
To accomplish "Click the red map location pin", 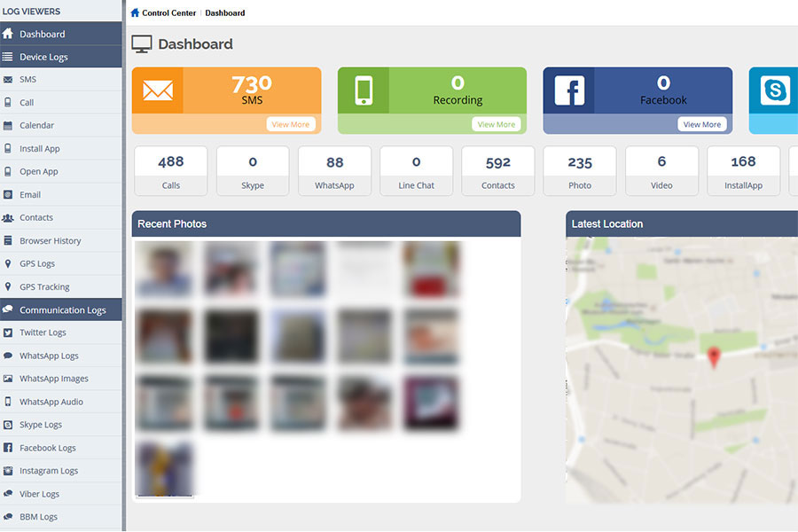I will pos(711,357).
